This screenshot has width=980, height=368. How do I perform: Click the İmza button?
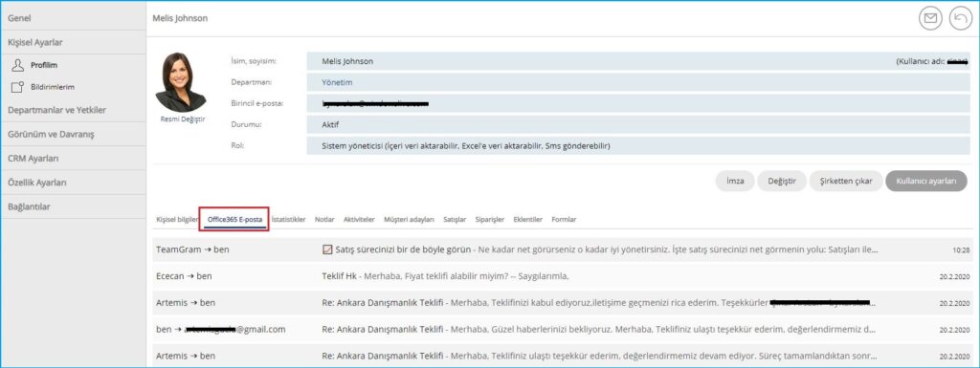(735, 181)
